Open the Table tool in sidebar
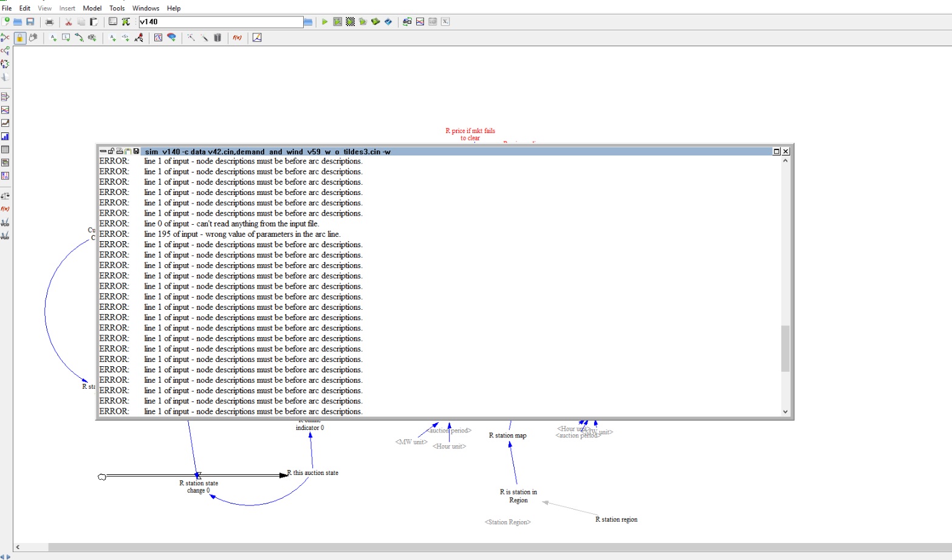 pyautogui.click(x=5, y=149)
